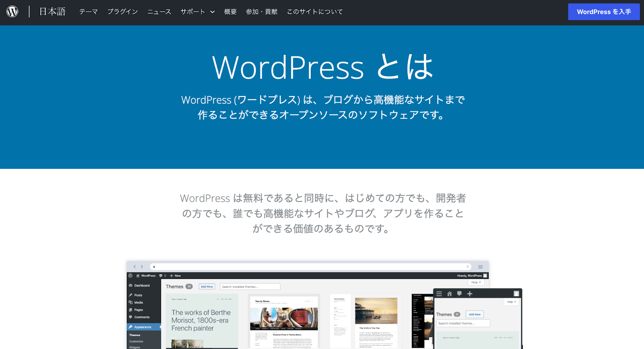
Task: Click the browser back arrow in the mockup
Action: coord(135,266)
